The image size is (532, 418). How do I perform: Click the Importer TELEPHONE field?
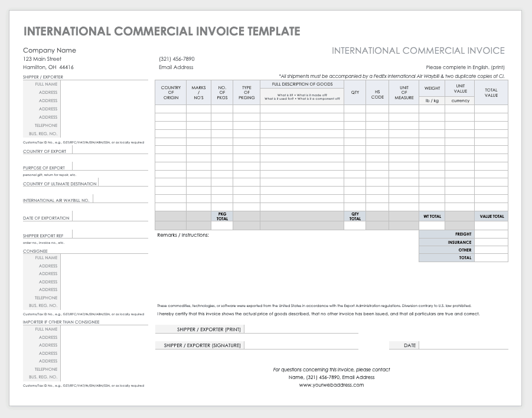(104, 369)
